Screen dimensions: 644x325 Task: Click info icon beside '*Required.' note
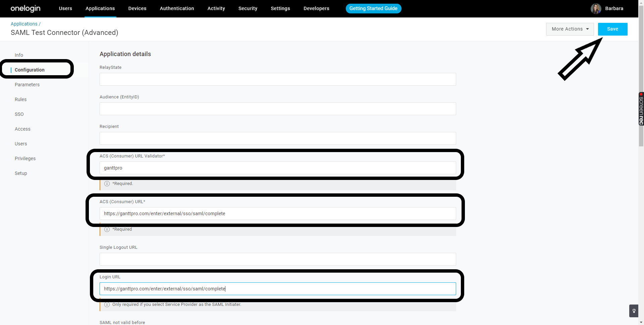[x=107, y=184]
